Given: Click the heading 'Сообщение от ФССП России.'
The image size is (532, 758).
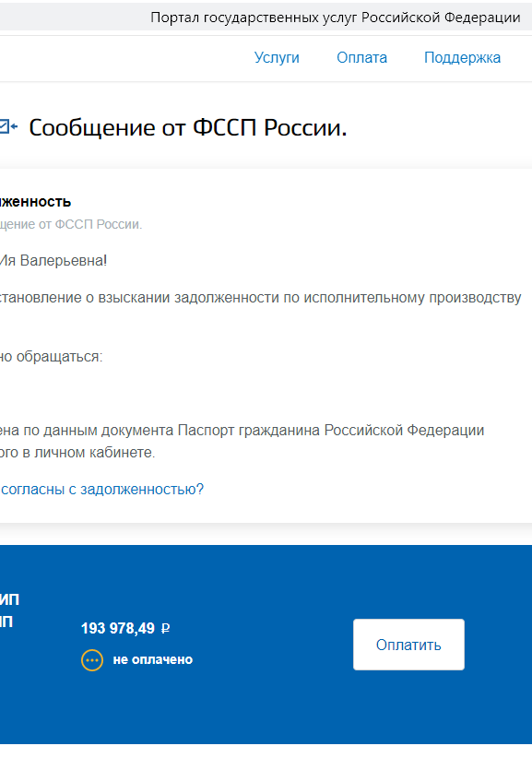Looking at the screenshot, I should coord(188,127).
